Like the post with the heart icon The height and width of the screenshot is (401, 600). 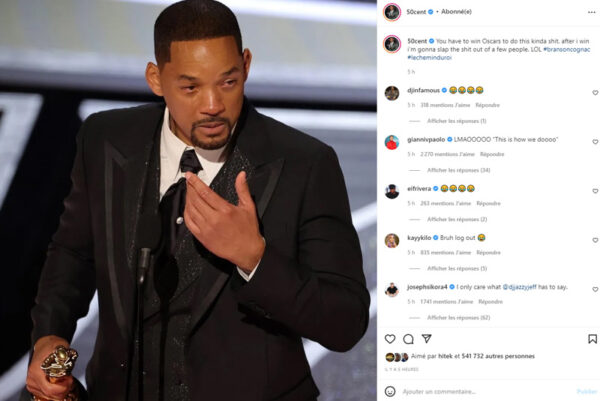pyautogui.click(x=390, y=339)
